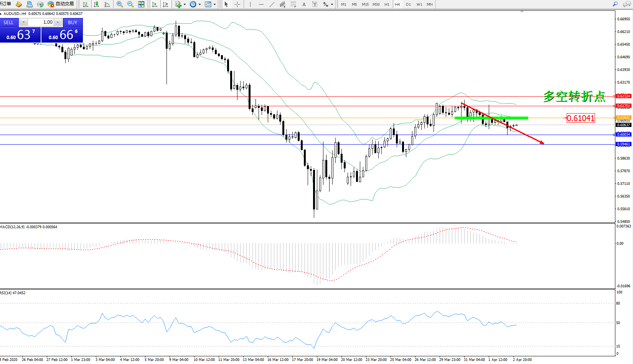Select the D1 timeframe

coord(408,4)
